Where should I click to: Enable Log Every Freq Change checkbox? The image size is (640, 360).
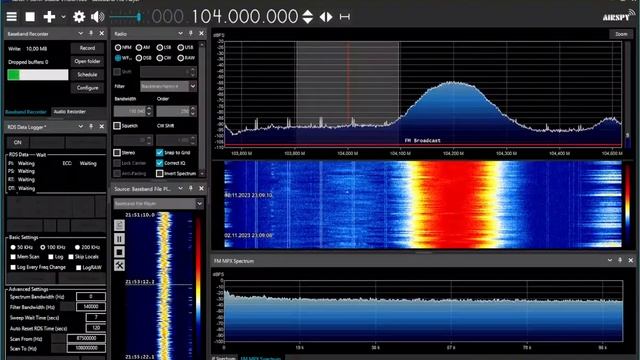pyautogui.click(x=13, y=267)
